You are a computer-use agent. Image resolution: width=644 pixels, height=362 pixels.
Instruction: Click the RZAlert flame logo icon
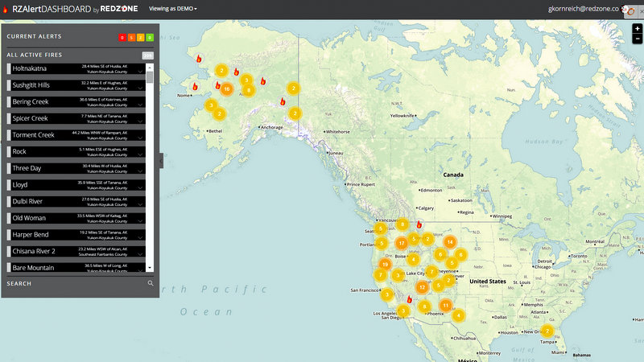click(x=6, y=9)
